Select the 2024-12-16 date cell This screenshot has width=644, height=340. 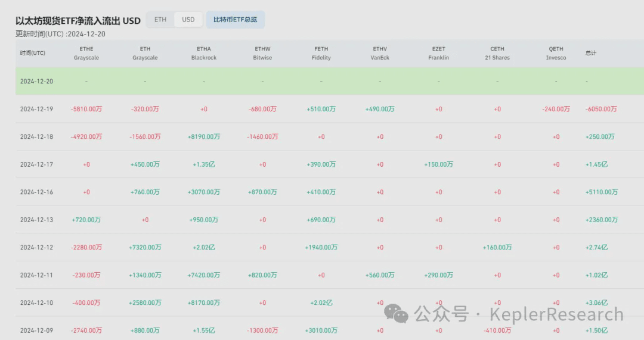tap(36, 192)
